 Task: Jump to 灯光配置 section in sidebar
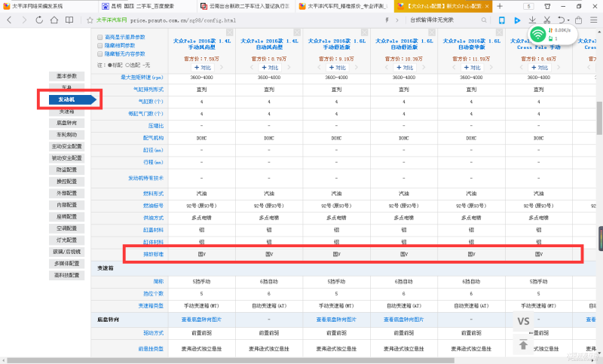[66, 240]
